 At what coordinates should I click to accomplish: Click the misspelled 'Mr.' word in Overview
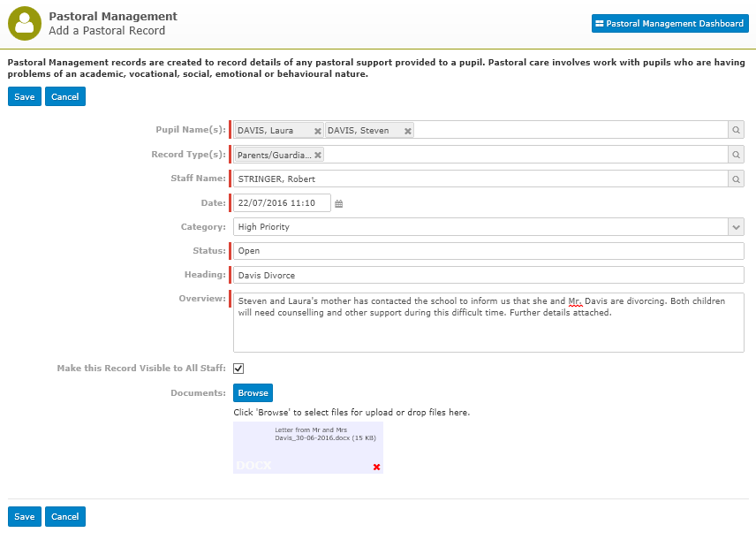(x=575, y=301)
